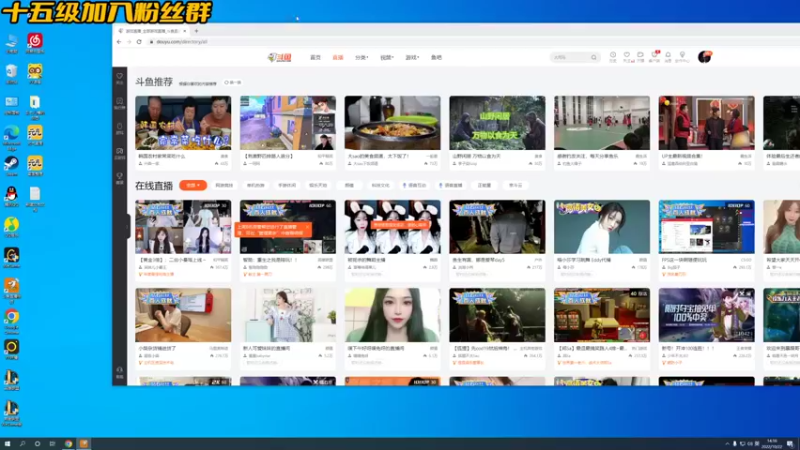Screen dimensions: 800x450
Task: Click the search magnifier icon
Action: coord(594,58)
